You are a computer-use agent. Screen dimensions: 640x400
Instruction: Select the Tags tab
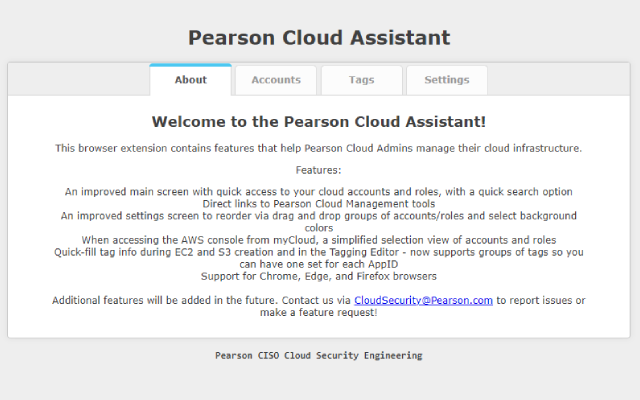coord(361,80)
